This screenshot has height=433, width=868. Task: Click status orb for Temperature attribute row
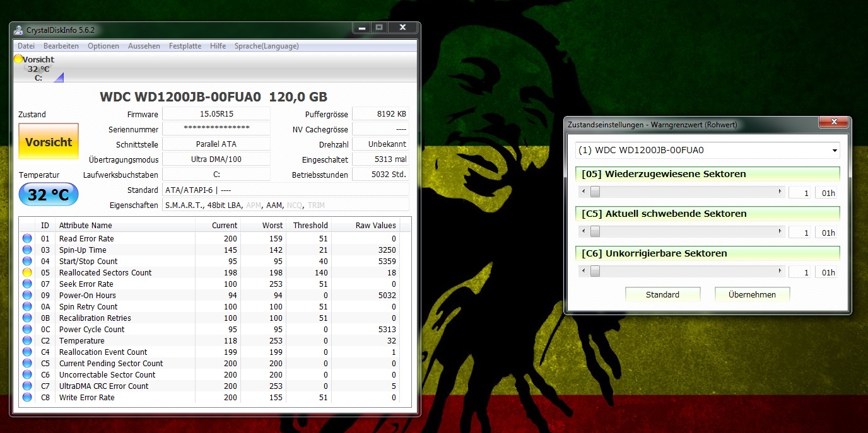[x=27, y=340]
